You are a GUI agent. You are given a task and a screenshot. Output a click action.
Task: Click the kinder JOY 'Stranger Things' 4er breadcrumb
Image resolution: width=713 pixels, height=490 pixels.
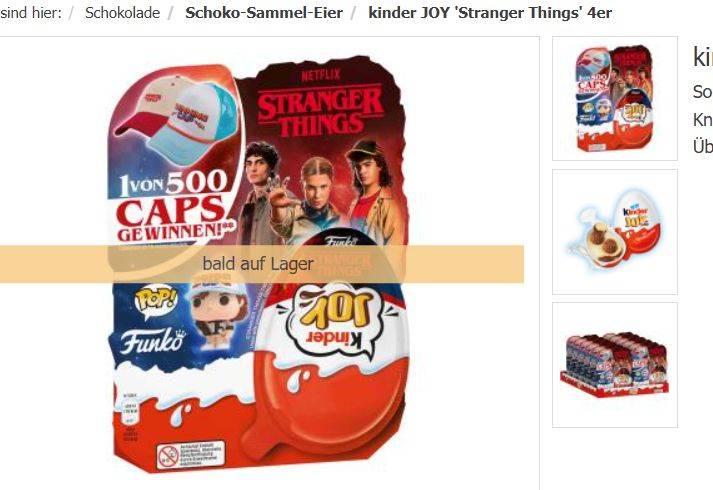point(490,13)
